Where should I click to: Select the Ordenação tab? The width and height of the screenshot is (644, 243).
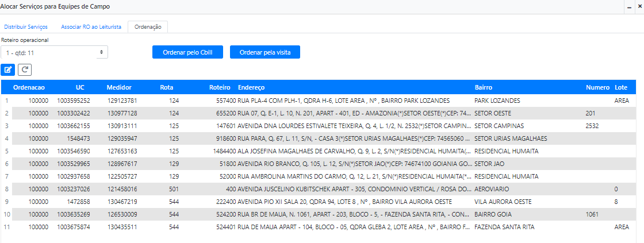click(148, 27)
